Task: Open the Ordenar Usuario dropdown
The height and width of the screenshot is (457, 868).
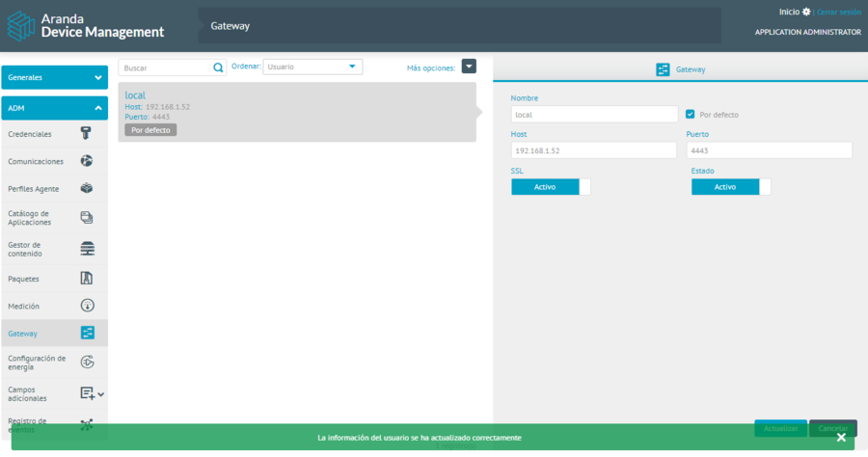Action: [312, 67]
